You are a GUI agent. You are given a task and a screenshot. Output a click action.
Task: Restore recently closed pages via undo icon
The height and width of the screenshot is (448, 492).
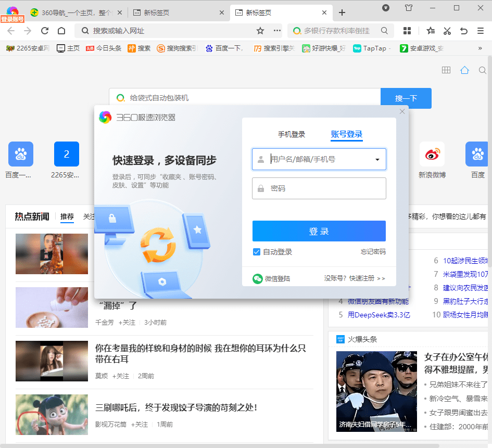click(x=463, y=31)
